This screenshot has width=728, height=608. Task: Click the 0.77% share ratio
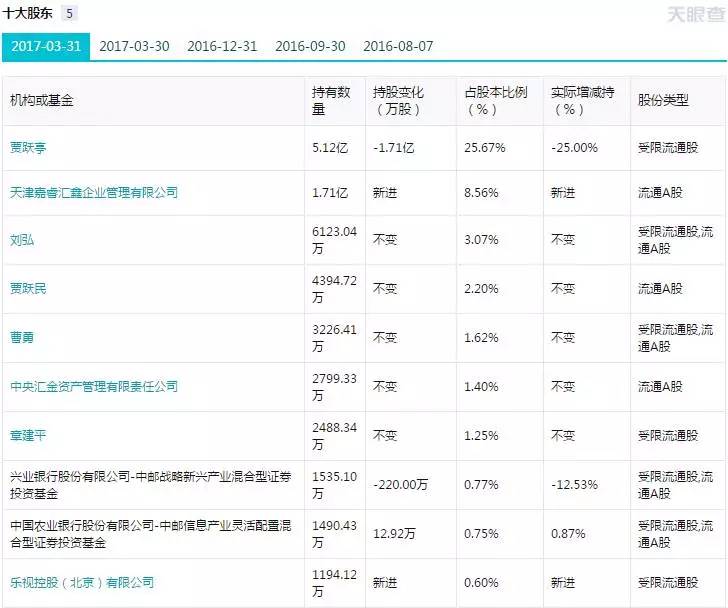pyautogui.click(x=481, y=485)
